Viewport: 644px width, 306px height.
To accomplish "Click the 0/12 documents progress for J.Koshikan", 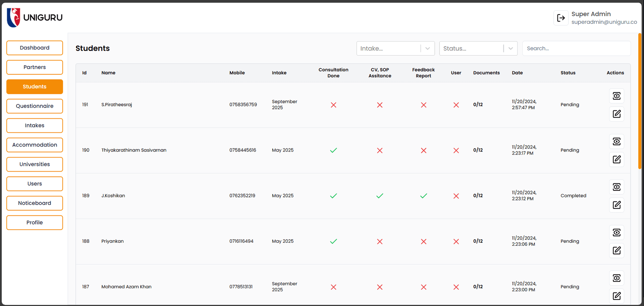I will (x=478, y=196).
